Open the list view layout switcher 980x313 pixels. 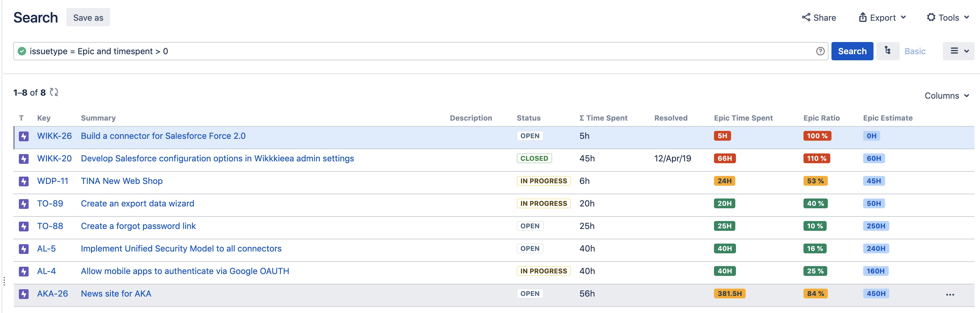tap(959, 51)
